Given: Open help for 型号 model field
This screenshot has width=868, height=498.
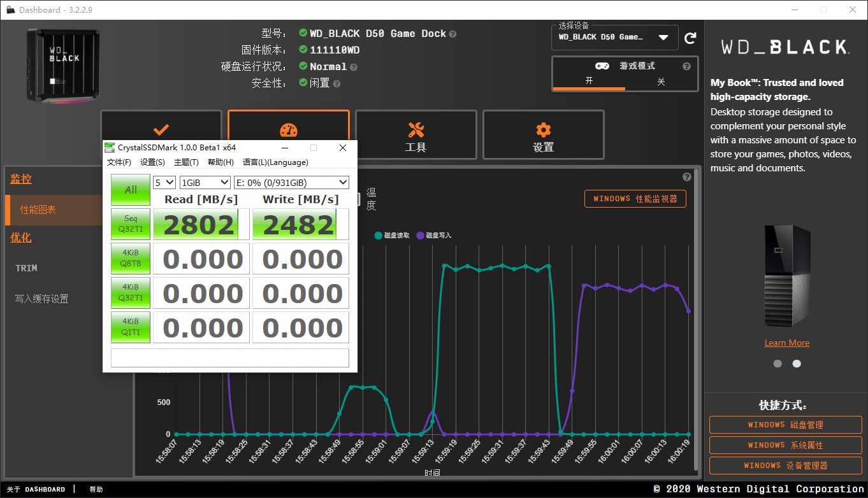Looking at the screenshot, I should [452, 34].
